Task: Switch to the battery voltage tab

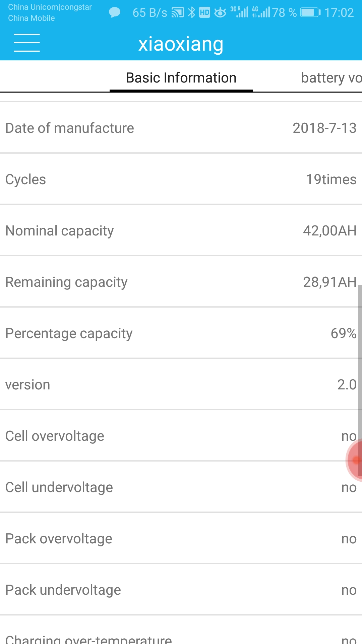Action: click(x=330, y=78)
